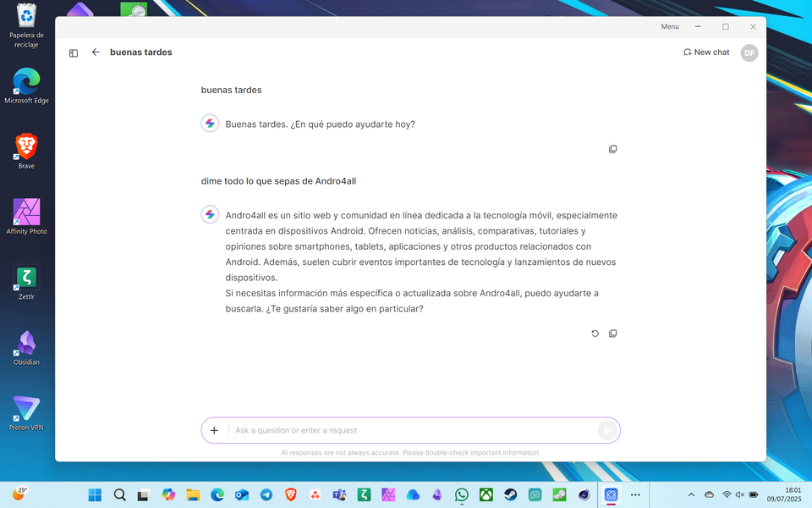
Task: Open the Menu in the title bar
Action: coord(670,26)
